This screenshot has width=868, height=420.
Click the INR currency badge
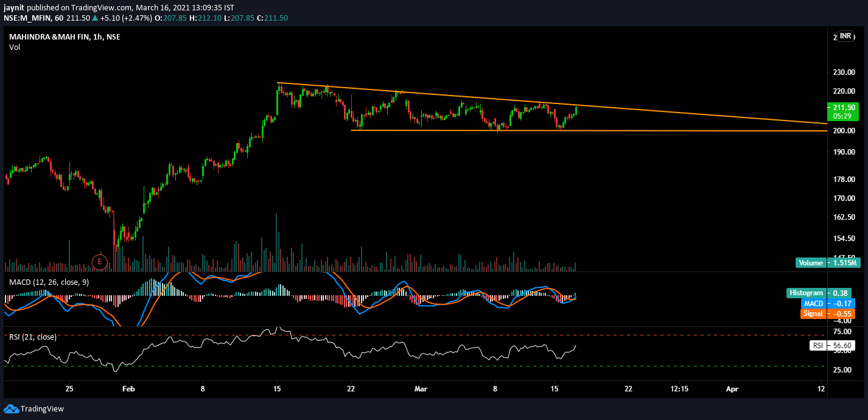pyautogui.click(x=845, y=36)
